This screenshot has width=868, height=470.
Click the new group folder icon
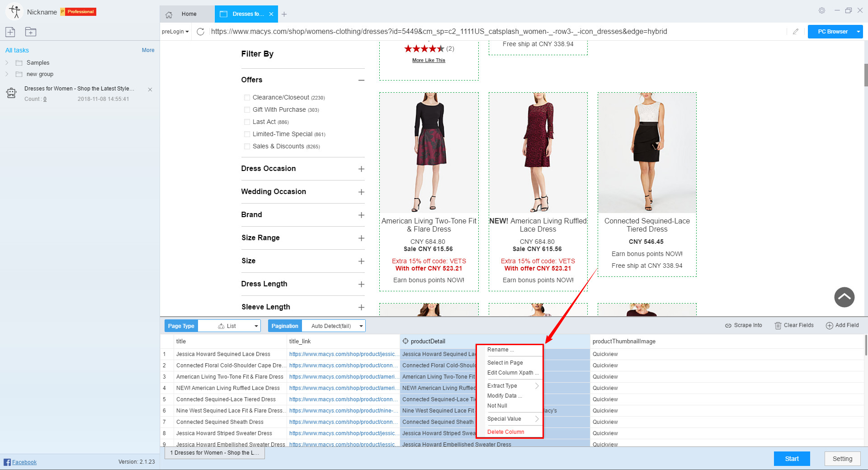[31, 32]
